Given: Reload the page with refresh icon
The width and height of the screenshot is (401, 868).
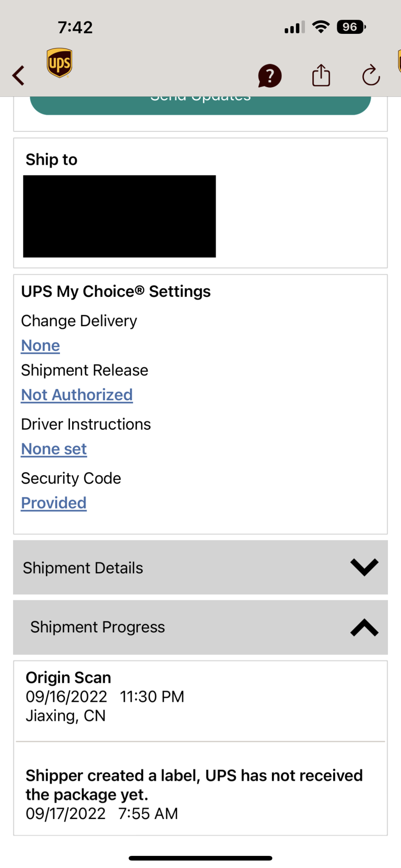Looking at the screenshot, I should click(x=371, y=76).
